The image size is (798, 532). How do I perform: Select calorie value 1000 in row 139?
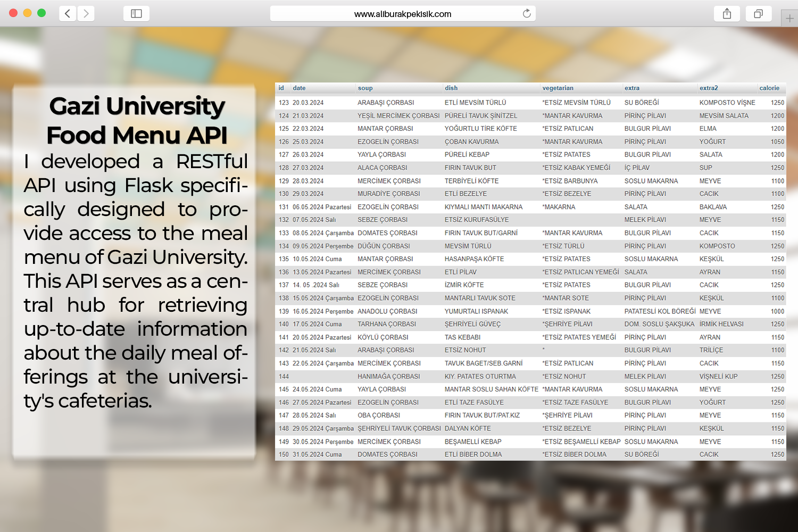[x=777, y=312]
